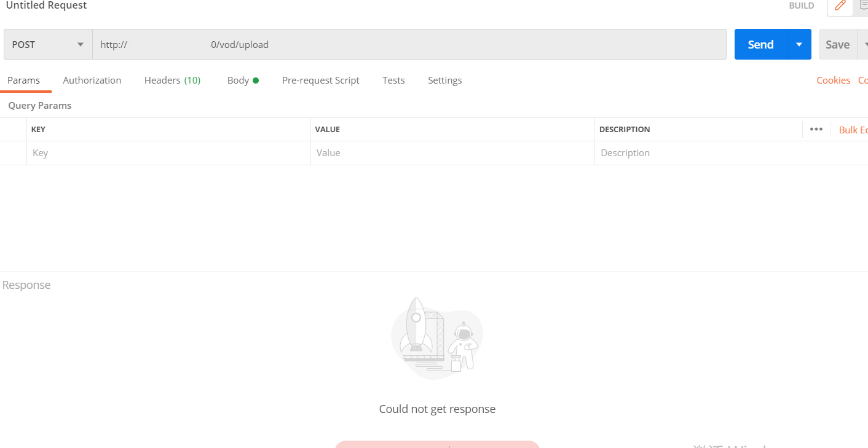Save the request
868x448 pixels.
[x=837, y=44]
